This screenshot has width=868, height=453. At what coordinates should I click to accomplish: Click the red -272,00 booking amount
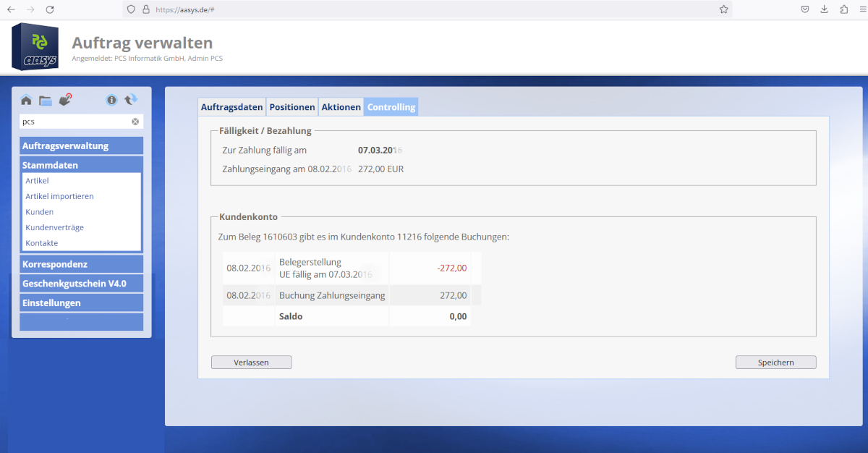pos(451,268)
